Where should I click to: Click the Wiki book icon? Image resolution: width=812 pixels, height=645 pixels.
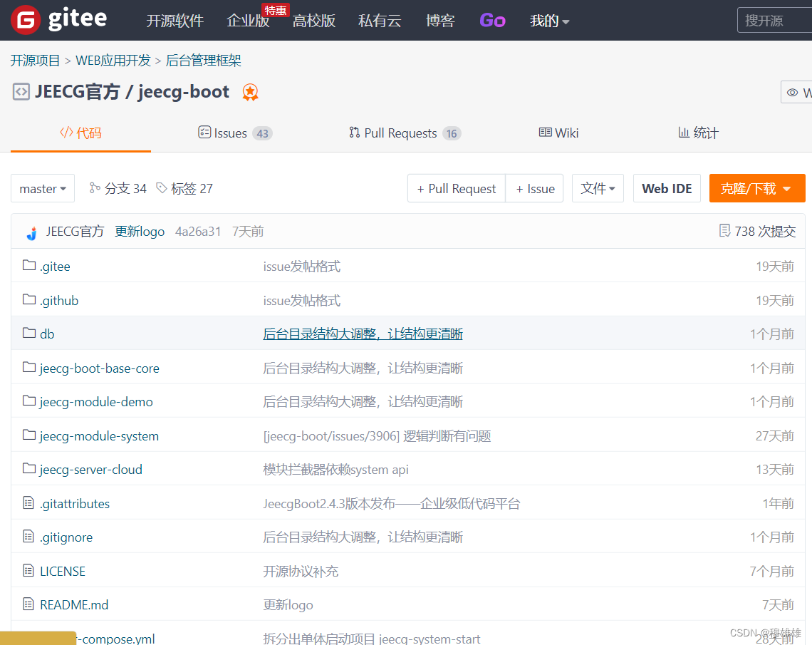point(546,132)
